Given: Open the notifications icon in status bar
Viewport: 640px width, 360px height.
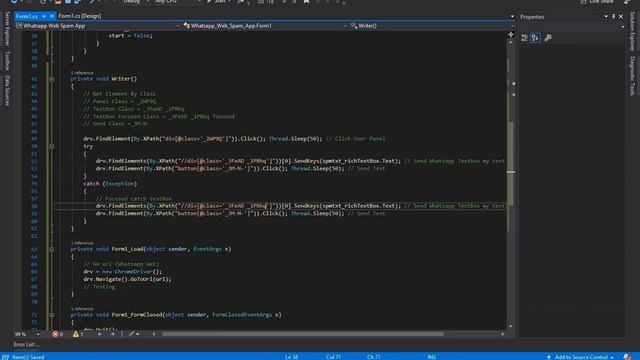Looking at the screenshot, I should [x=627, y=357].
